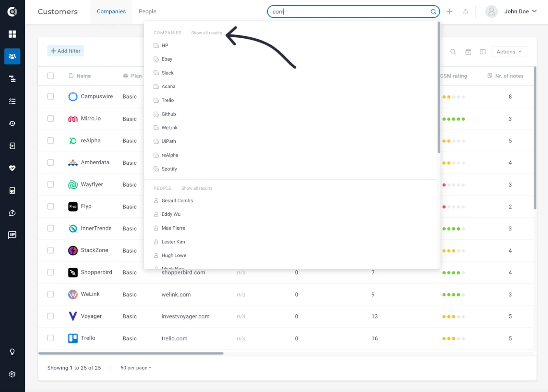Click the magnifier icon in search box
The width and height of the screenshot is (548, 392).
pos(433,12)
